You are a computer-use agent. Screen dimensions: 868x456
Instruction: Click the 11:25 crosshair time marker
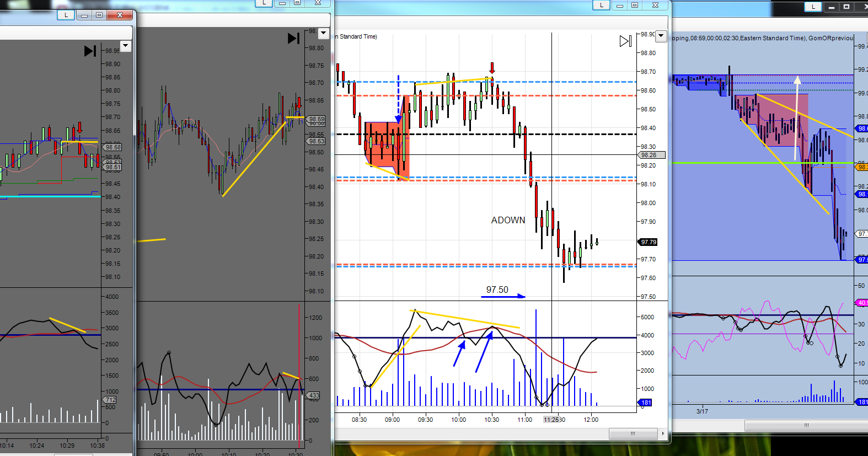tap(551, 420)
